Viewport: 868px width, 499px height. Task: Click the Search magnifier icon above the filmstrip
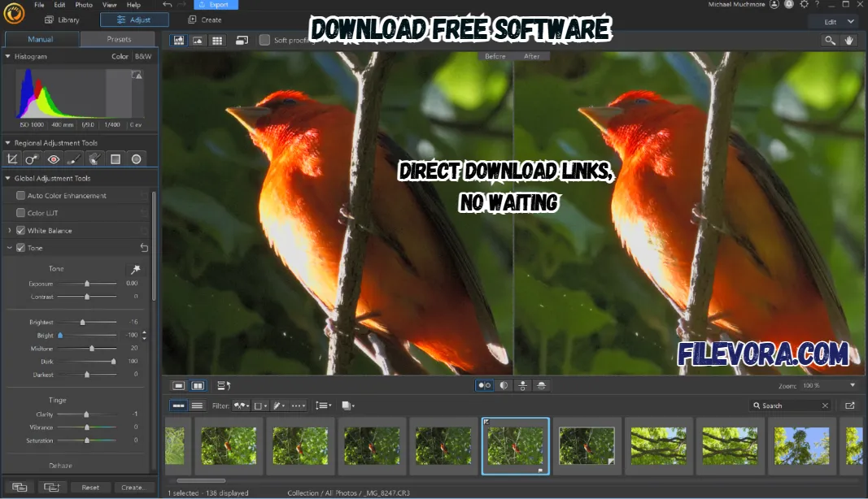757,405
